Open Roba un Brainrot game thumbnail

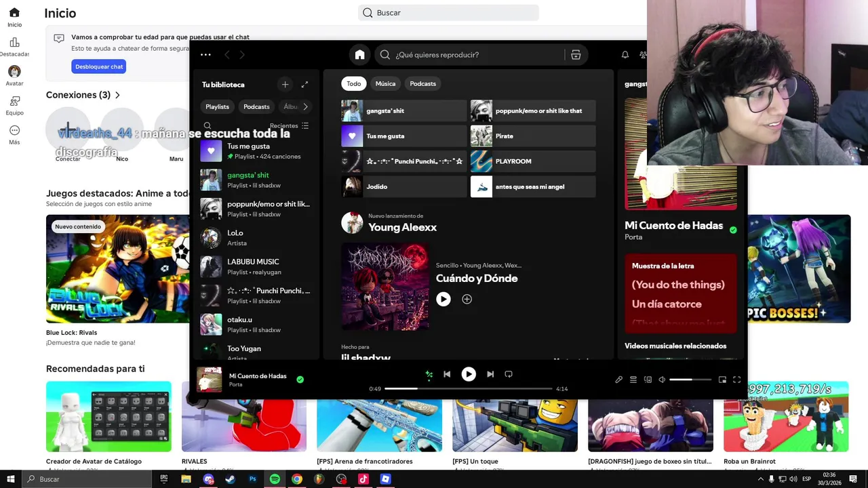click(x=786, y=417)
